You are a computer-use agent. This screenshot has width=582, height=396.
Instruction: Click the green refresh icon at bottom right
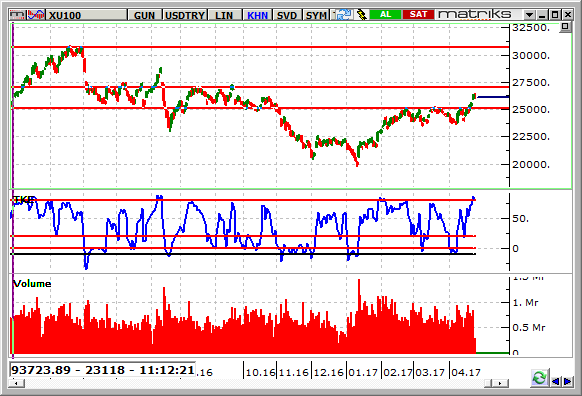(x=539, y=378)
